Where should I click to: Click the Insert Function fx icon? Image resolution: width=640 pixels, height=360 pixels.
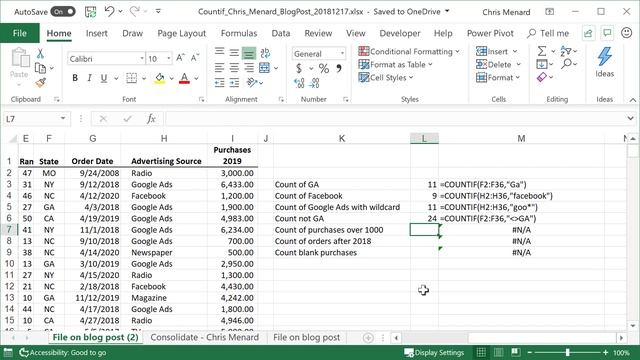(x=151, y=119)
